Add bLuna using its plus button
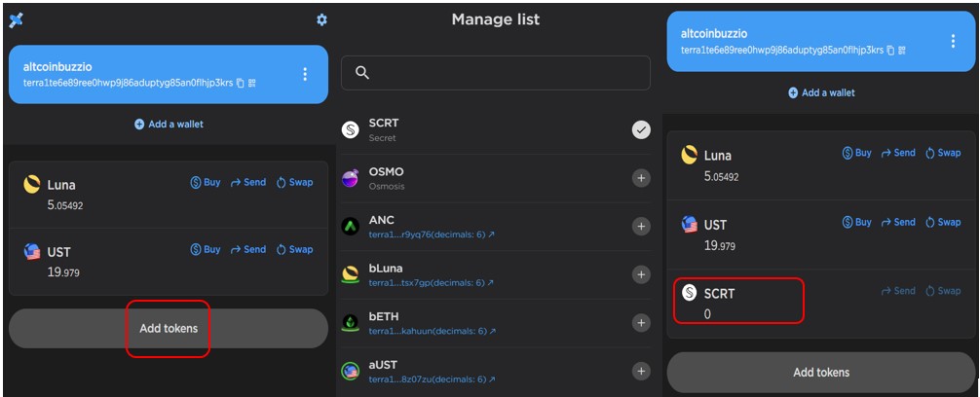The image size is (980, 397). [x=641, y=274]
